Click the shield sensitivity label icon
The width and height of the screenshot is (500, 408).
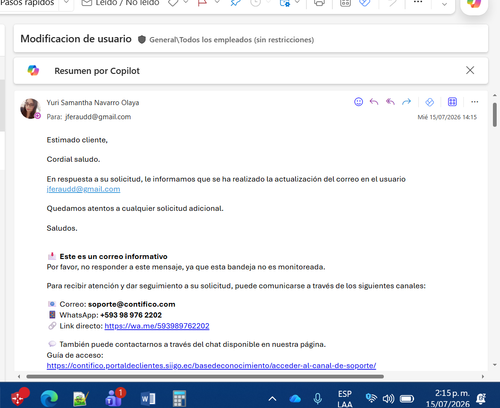(x=142, y=40)
